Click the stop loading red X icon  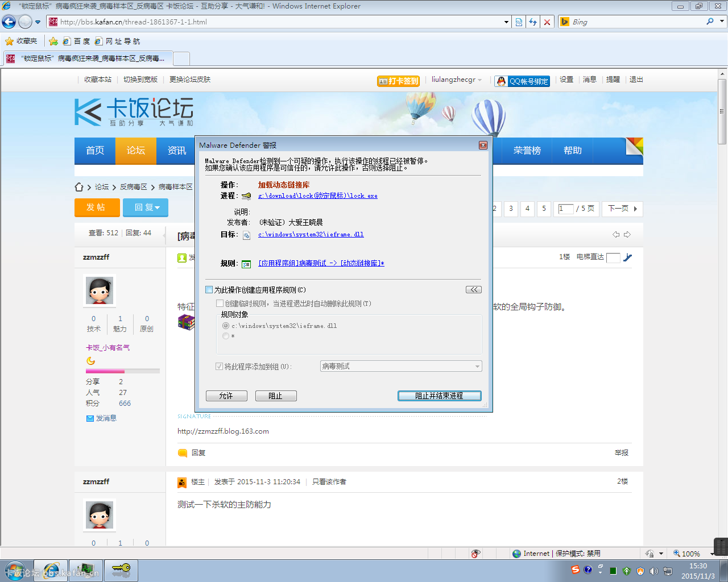[x=547, y=22]
